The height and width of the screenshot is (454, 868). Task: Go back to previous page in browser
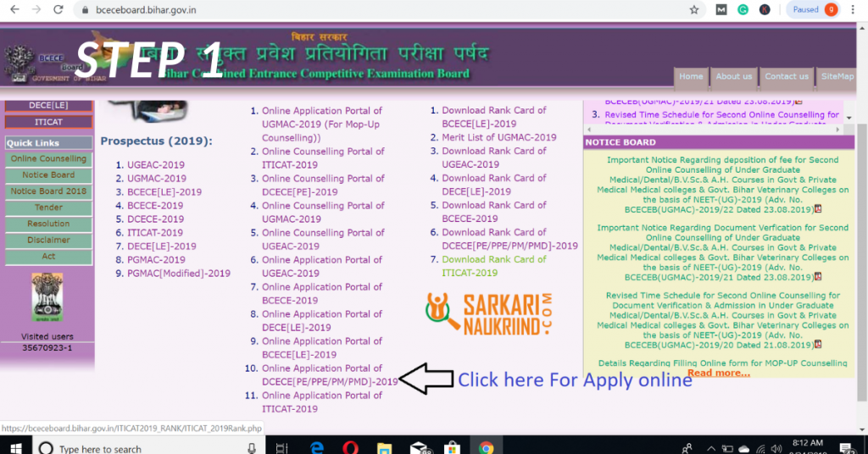(x=15, y=9)
